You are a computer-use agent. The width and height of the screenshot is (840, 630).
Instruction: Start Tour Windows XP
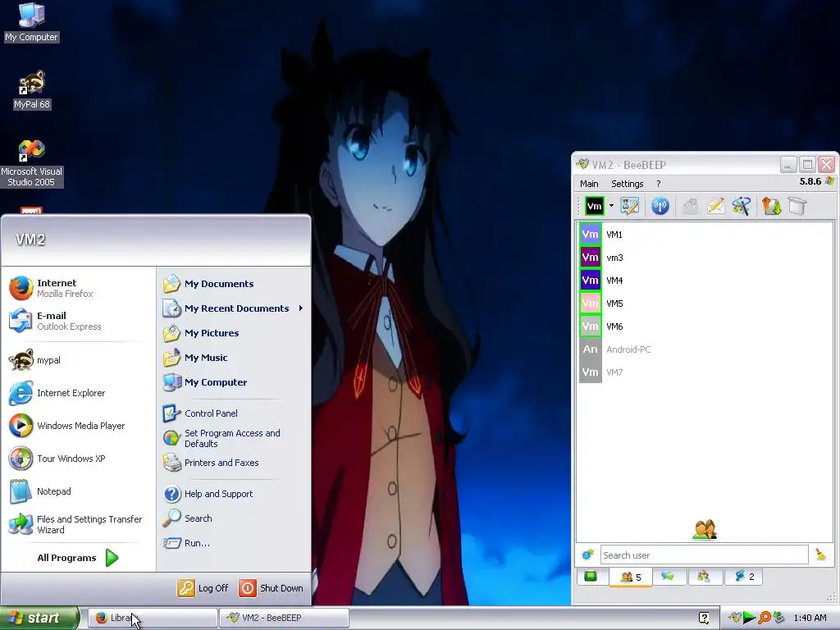78,459
